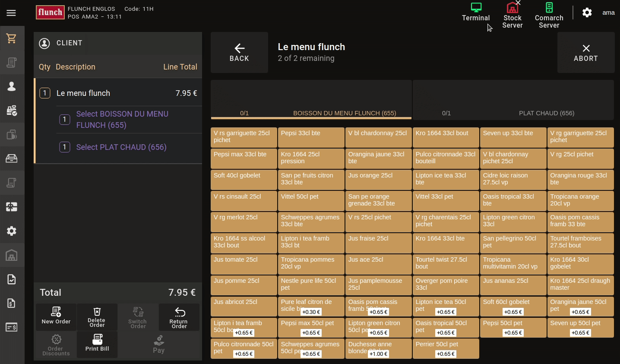The width and height of the screenshot is (620, 364).
Task: Open the hamburger menu
Action: (11, 13)
